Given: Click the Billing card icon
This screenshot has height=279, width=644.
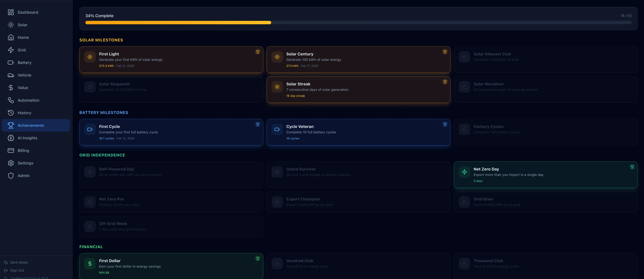Looking at the screenshot, I should point(11,150).
